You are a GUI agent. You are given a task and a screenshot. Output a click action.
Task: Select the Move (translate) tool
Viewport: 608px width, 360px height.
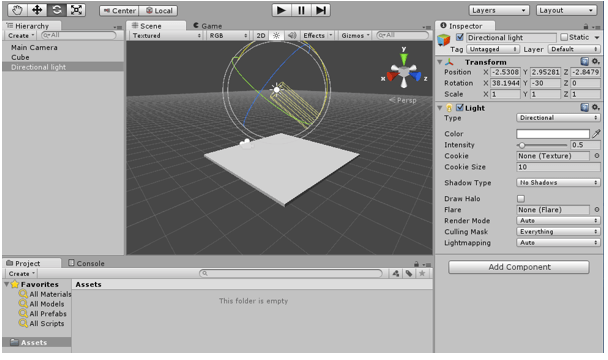click(x=37, y=10)
